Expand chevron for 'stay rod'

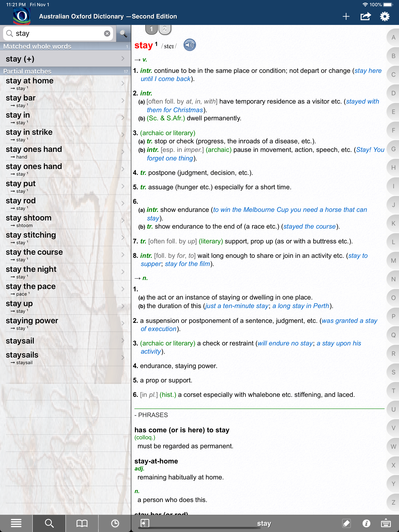(123, 203)
